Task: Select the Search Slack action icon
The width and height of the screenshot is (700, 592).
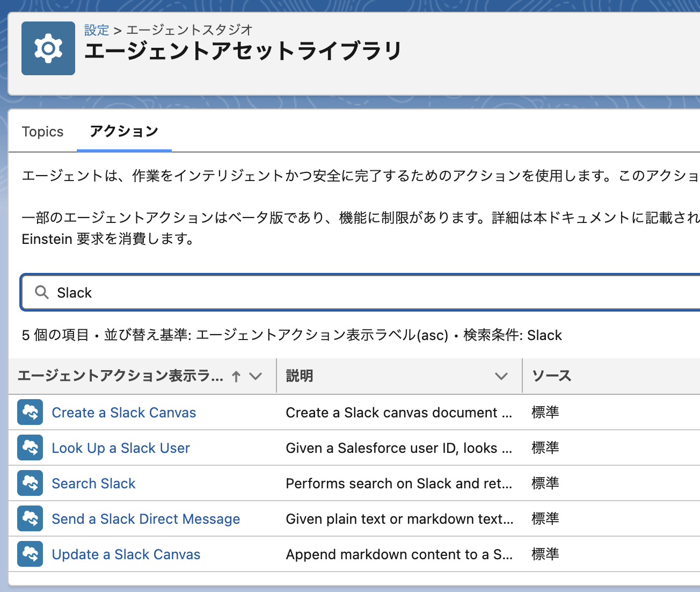Action: click(30, 483)
